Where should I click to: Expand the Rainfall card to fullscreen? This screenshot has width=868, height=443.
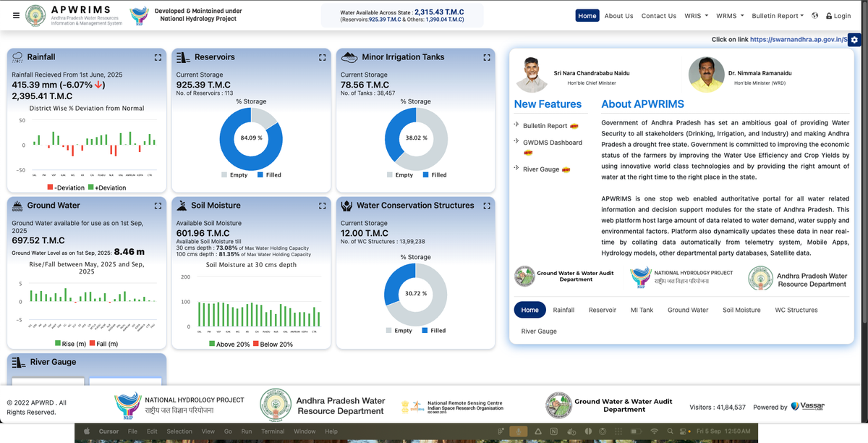158,57
